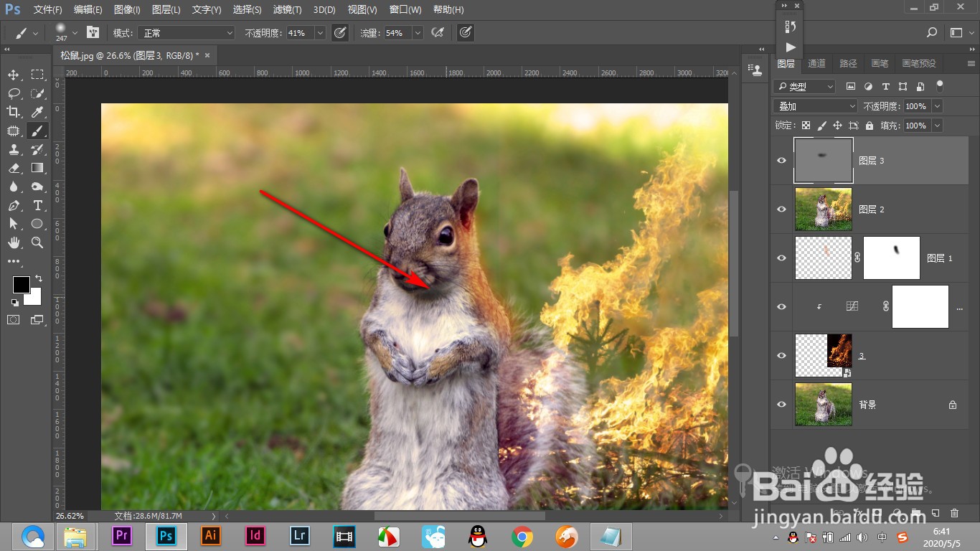
Task: Open the layer filter 类型 dropdown
Action: tap(805, 86)
